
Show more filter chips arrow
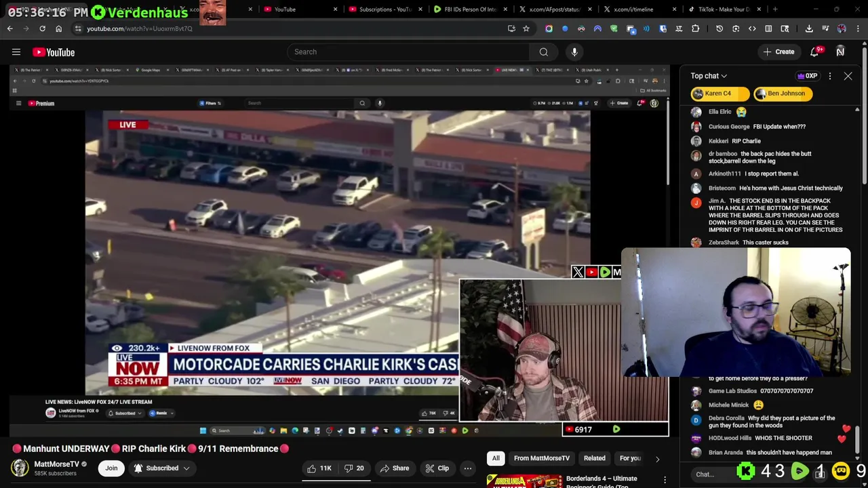click(657, 459)
